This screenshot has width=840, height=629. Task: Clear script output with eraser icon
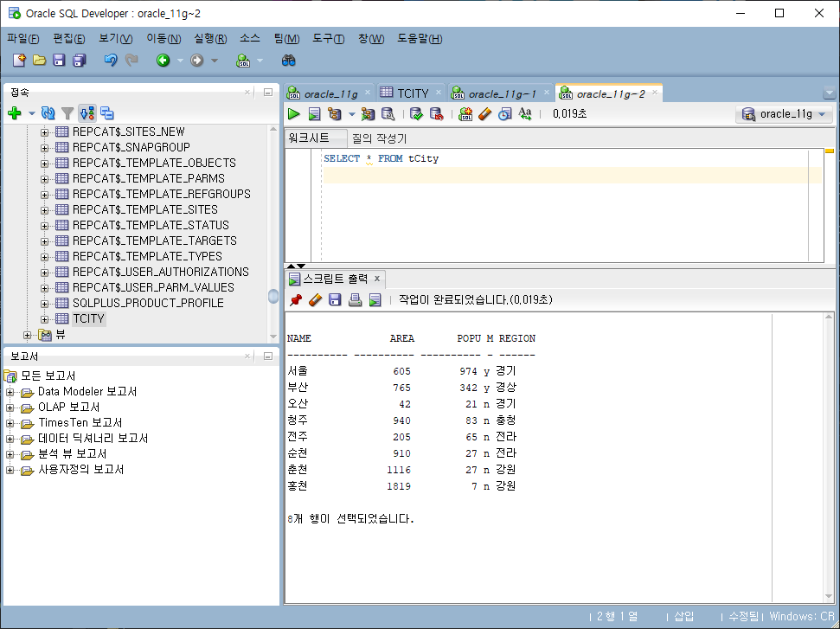point(315,299)
